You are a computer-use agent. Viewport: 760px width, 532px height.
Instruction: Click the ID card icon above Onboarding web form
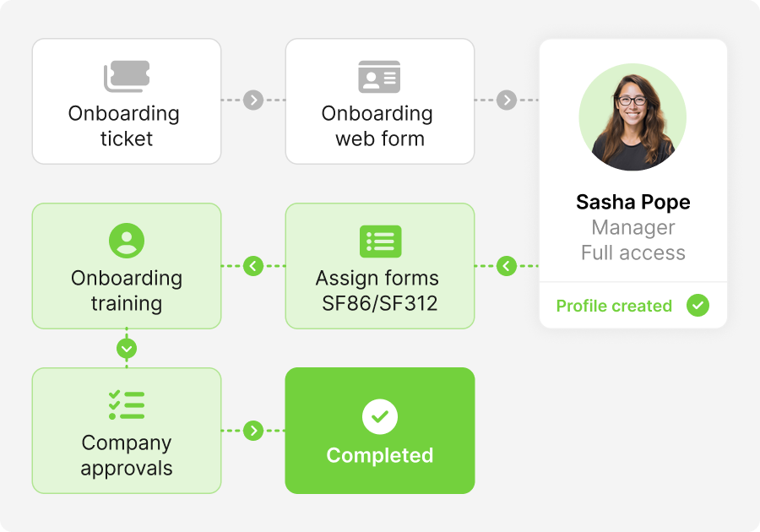tap(379, 77)
